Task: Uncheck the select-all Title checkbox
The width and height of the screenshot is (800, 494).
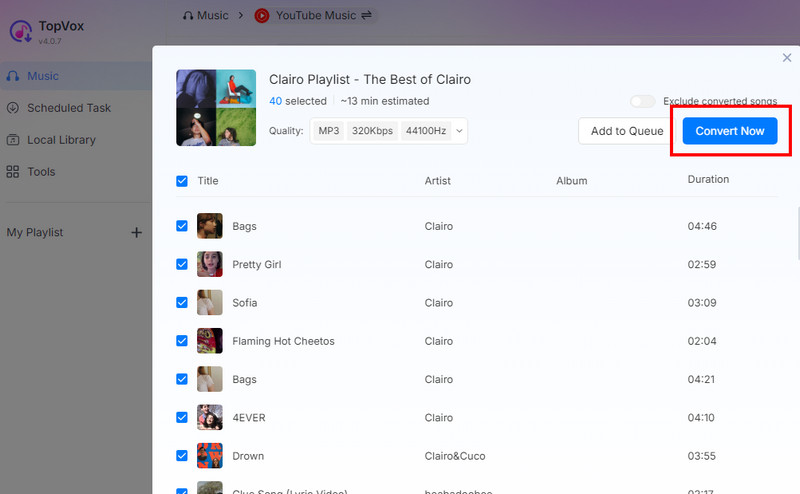Action: point(182,181)
